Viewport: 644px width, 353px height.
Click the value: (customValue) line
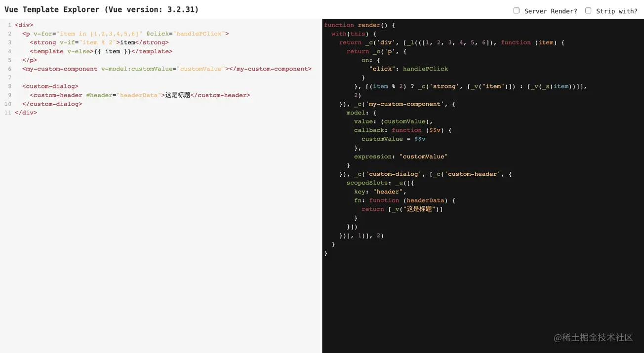394,121
